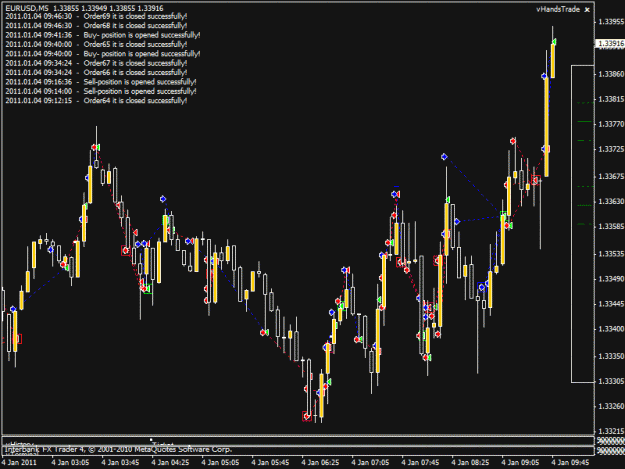Click the highlighted current price label 1.33916
The height and width of the screenshot is (469, 625).
tap(610, 43)
